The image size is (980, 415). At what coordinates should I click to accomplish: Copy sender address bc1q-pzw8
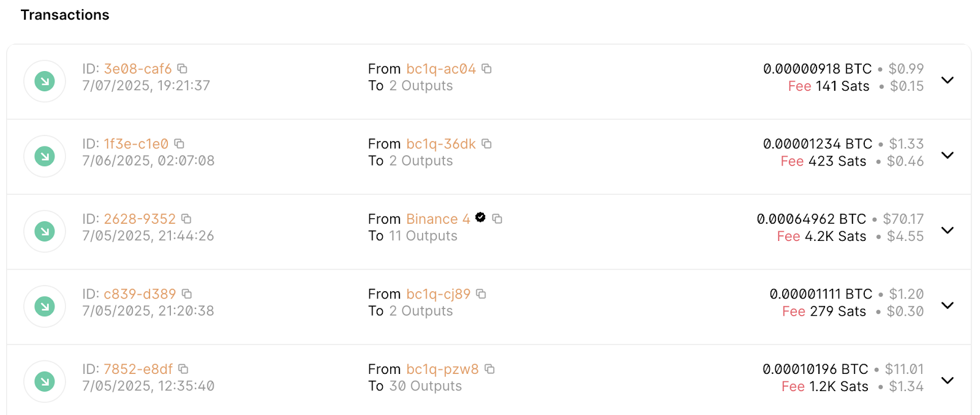(489, 369)
